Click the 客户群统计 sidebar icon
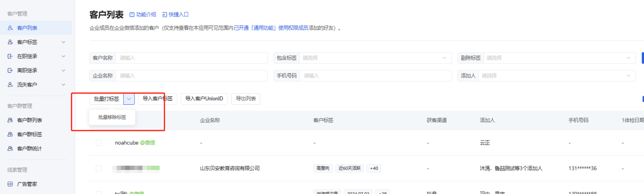This screenshot has width=644, height=194. [x=10, y=148]
